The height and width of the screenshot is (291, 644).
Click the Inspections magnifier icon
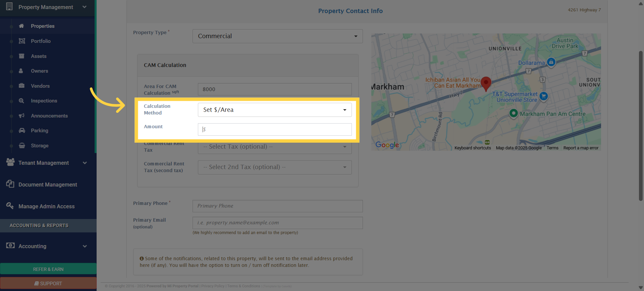pyautogui.click(x=21, y=100)
